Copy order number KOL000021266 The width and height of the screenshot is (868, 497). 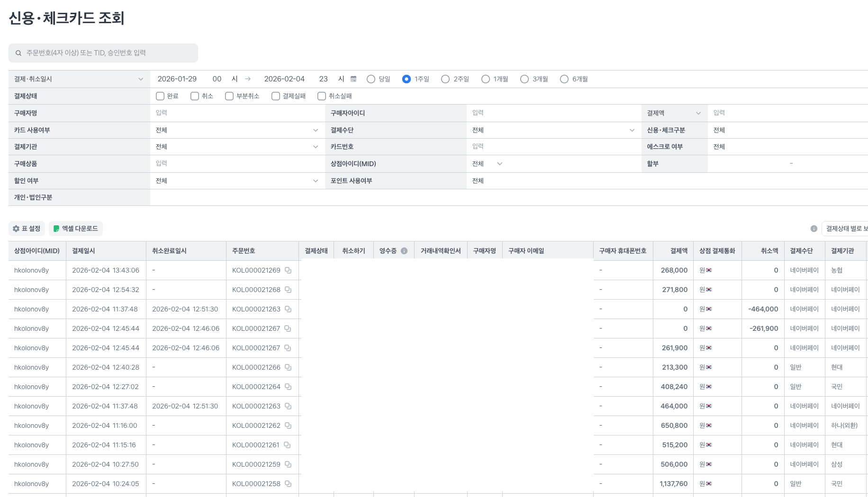coord(288,367)
